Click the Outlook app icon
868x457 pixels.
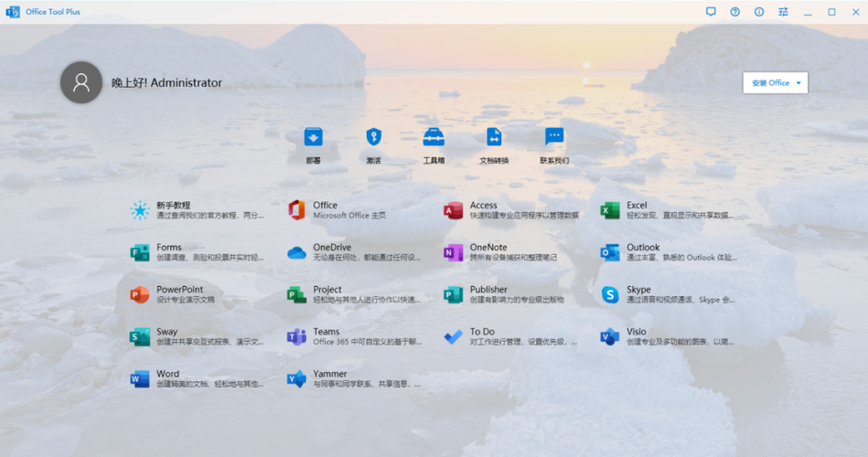(609, 252)
